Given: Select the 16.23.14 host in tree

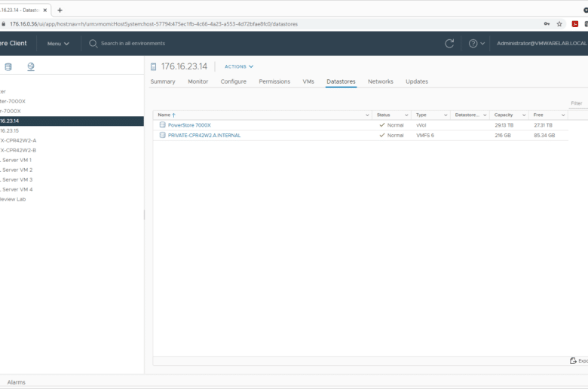Looking at the screenshot, I should 72,121.
